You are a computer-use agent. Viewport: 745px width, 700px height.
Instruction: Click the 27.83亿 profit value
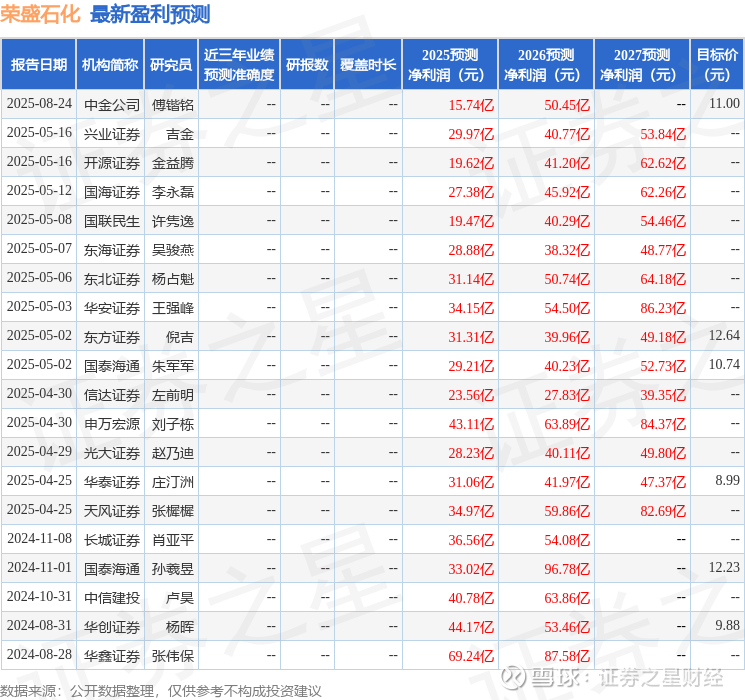pos(567,395)
